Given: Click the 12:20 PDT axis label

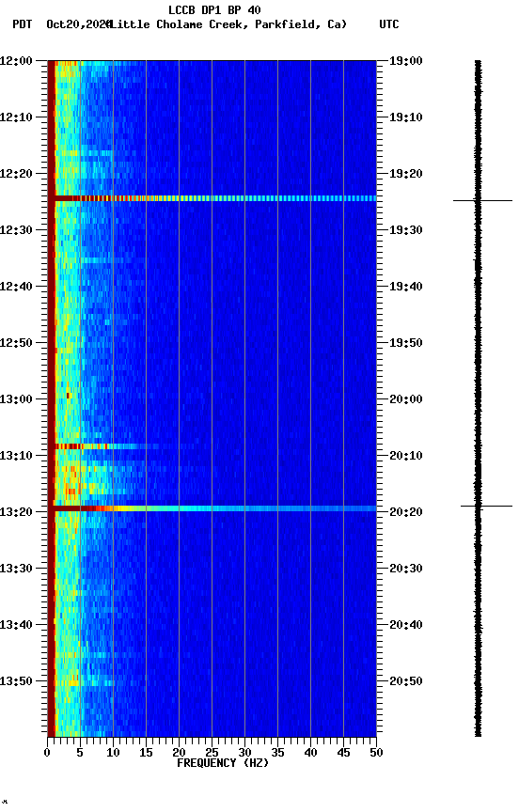Looking at the screenshot, I should coord(16,174).
